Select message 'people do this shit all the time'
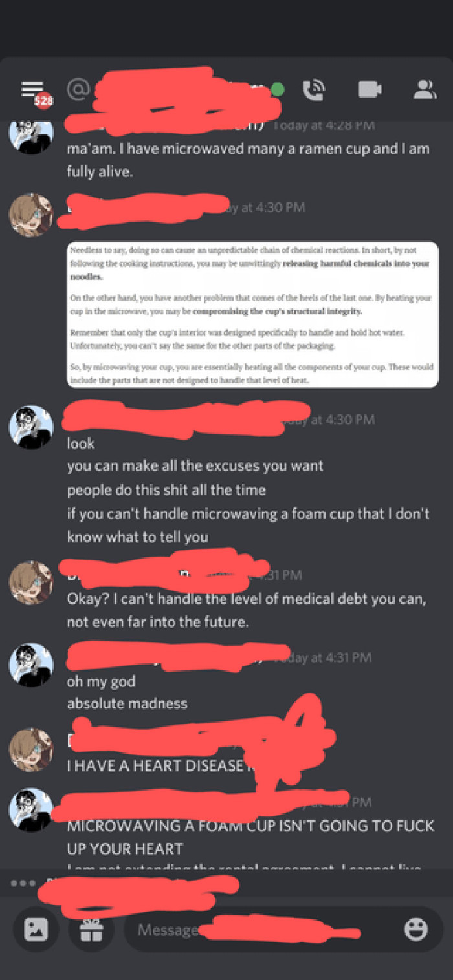The height and width of the screenshot is (980, 453). 166,490
